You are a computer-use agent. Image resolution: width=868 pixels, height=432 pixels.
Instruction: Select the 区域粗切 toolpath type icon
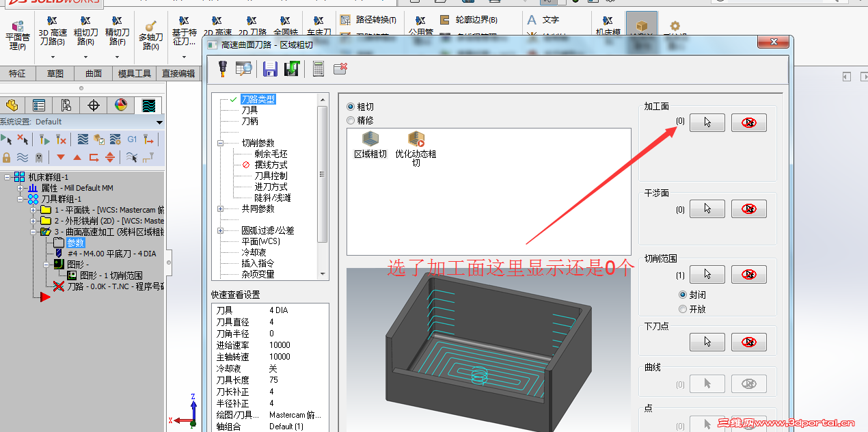pyautogui.click(x=370, y=146)
